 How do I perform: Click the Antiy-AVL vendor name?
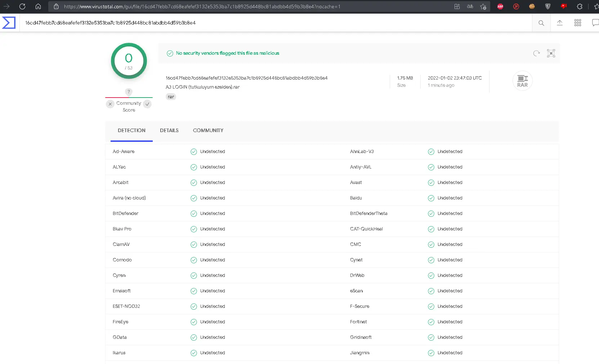[x=361, y=167]
